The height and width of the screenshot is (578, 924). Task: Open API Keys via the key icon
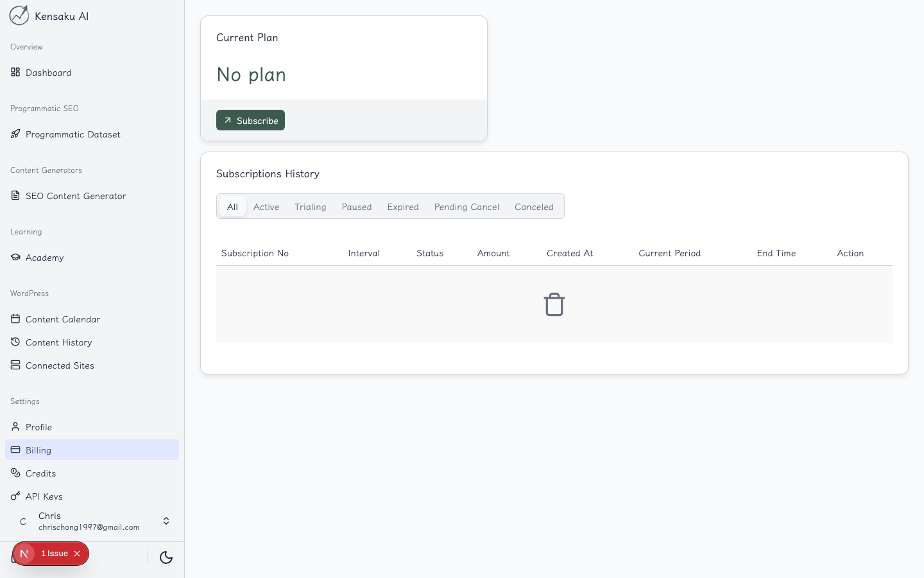tap(15, 496)
